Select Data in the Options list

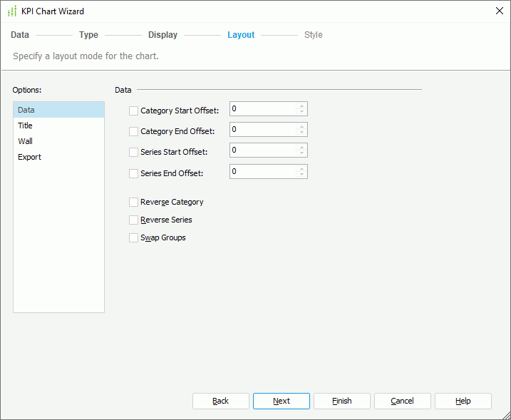pyautogui.click(x=58, y=110)
